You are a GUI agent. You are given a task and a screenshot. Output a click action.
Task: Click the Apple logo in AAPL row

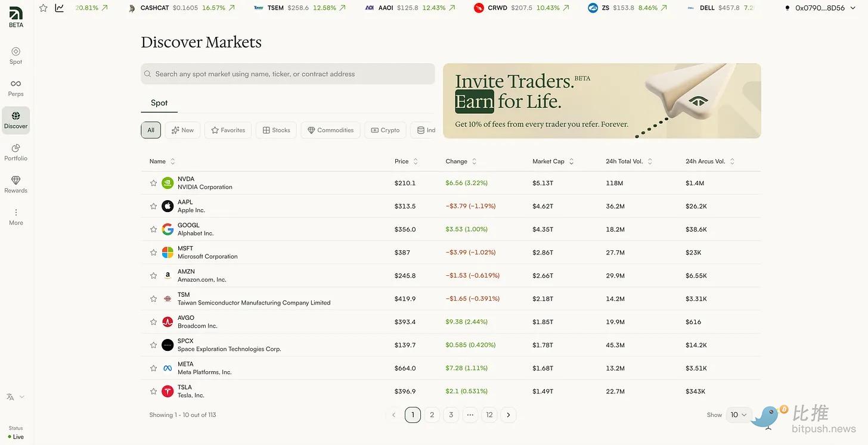tap(168, 206)
